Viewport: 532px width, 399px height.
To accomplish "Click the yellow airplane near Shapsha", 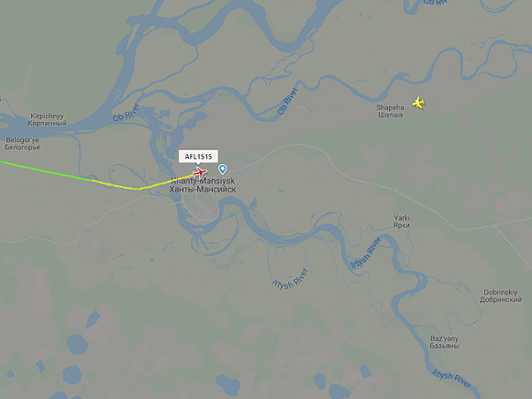I will tap(418, 103).
